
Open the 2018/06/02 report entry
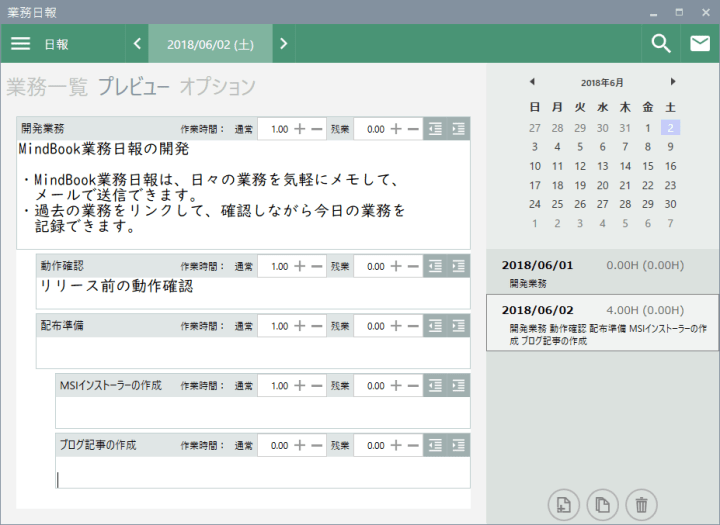(x=602, y=323)
